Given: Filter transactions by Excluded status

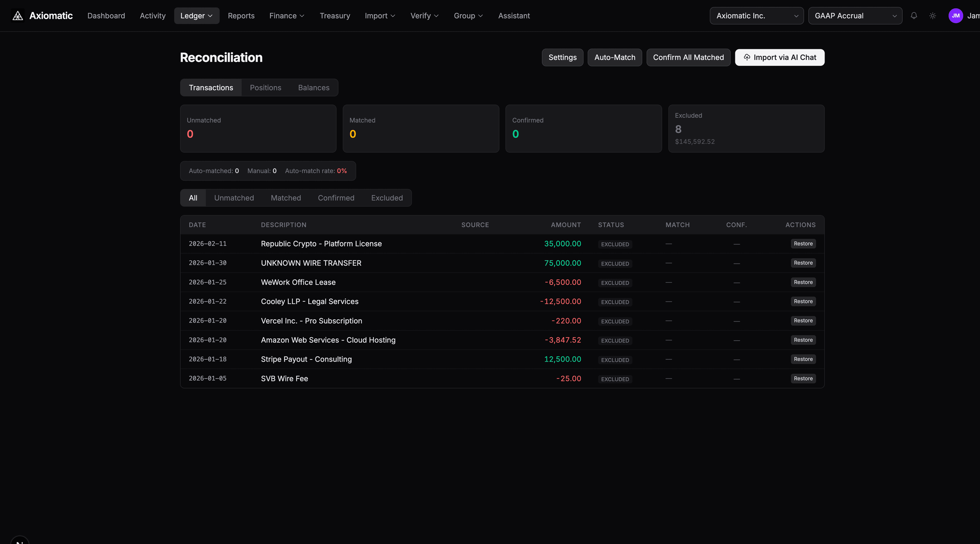Looking at the screenshot, I should click(x=387, y=198).
